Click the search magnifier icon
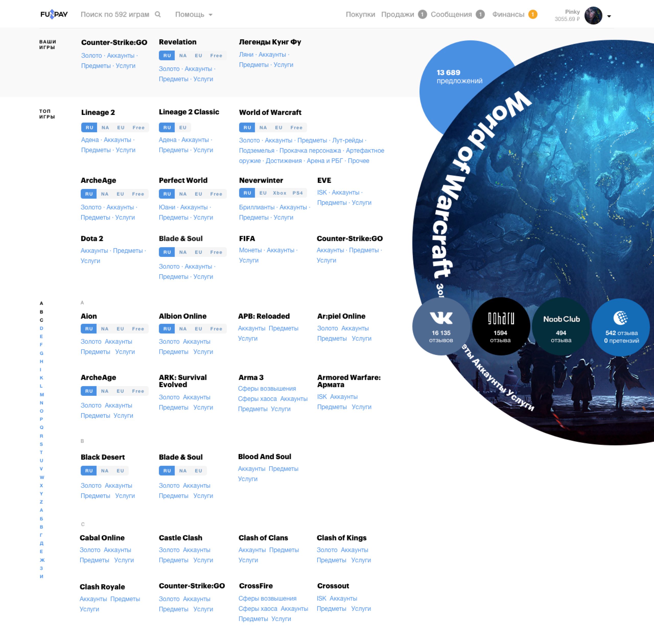654x644 pixels. click(x=158, y=14)
